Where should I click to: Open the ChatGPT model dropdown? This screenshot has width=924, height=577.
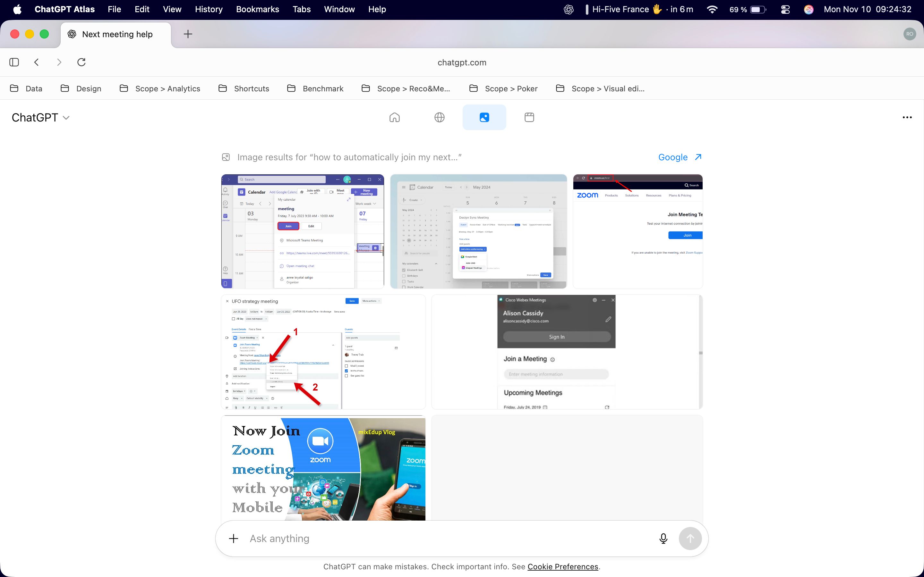[40, 117]
